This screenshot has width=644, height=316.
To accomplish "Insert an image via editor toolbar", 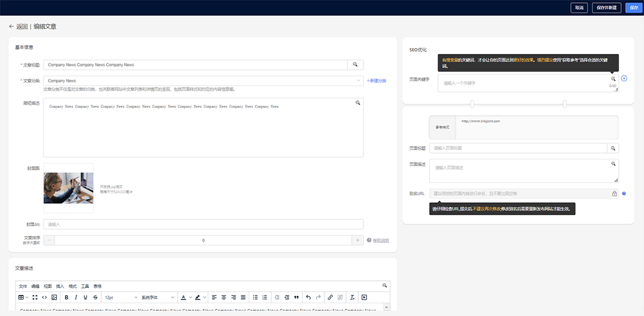I will (x=54, y=297).
